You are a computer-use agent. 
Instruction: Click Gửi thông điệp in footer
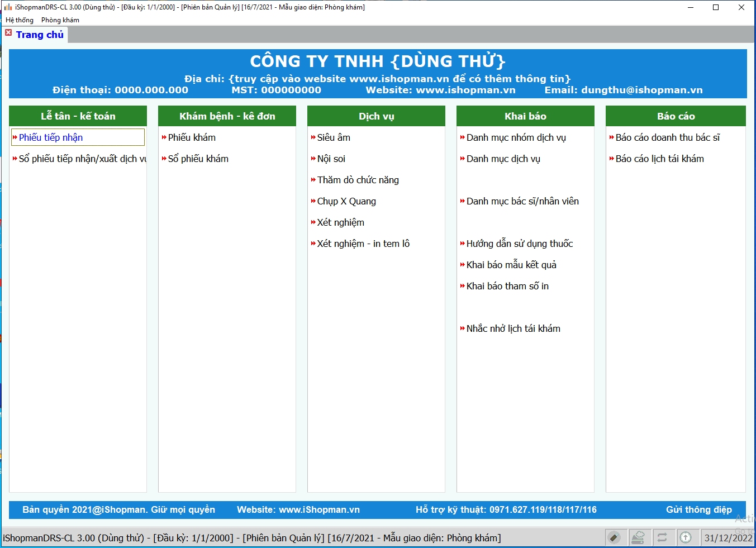698,509
